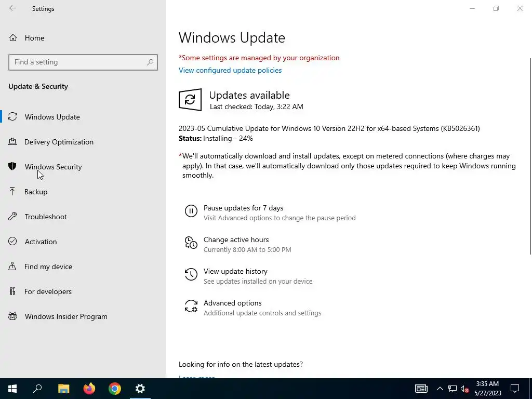Restore down the Settings window

coord(496,8)
